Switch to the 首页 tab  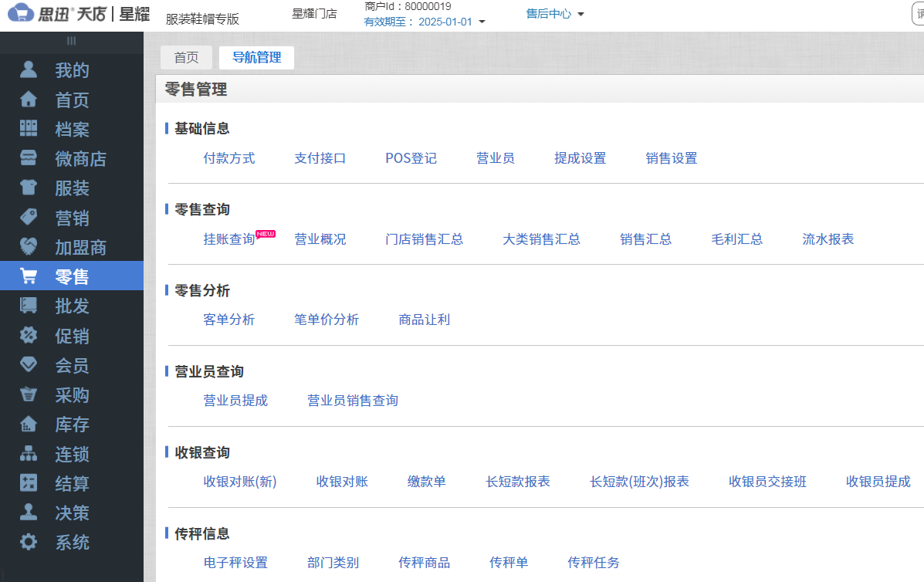186,57
